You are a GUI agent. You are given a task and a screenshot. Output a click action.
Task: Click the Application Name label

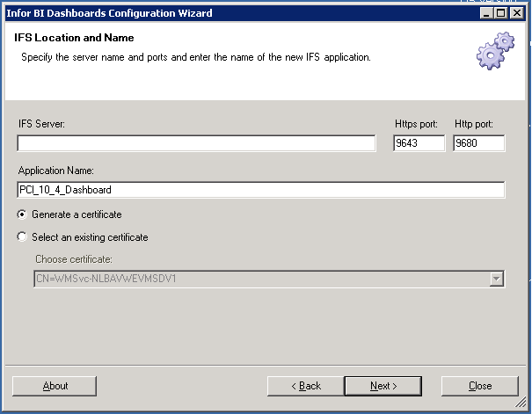56,171
